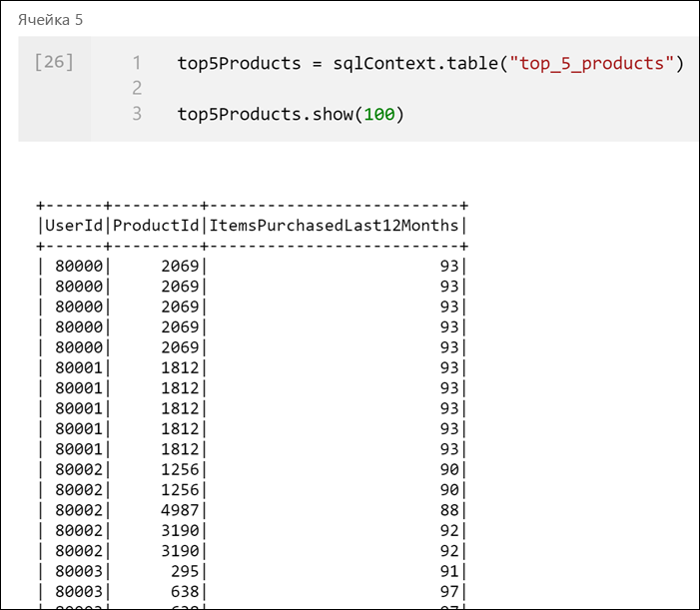Select the ProductId value 295

[x=185, y=571]
